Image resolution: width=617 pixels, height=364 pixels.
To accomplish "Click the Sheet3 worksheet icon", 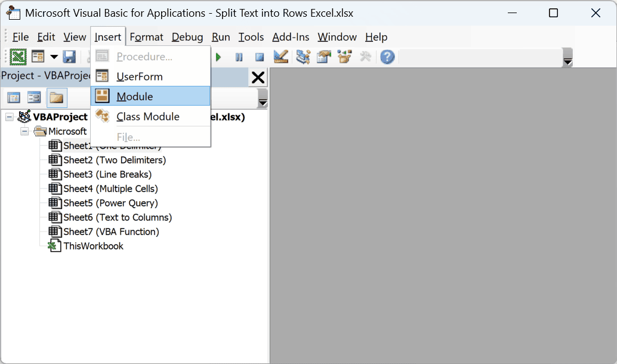I will pos(55,174).
